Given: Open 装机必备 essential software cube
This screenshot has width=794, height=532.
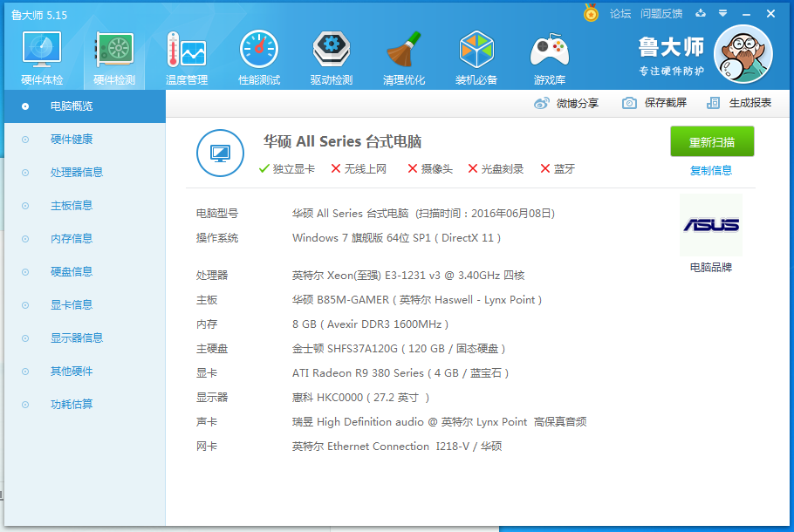Looking at the screenshot, I should click(476, 58).
